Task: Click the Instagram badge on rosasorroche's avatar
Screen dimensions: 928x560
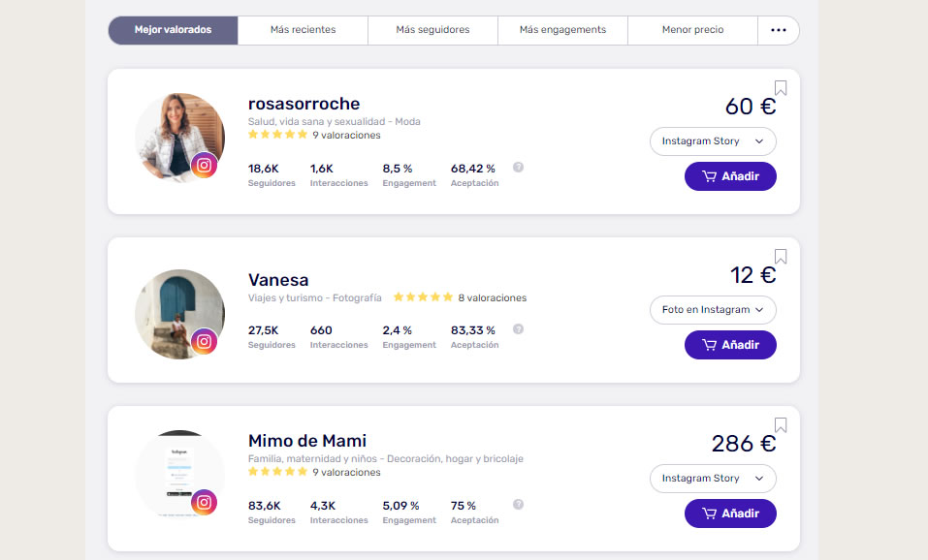Action: point(205,165)
